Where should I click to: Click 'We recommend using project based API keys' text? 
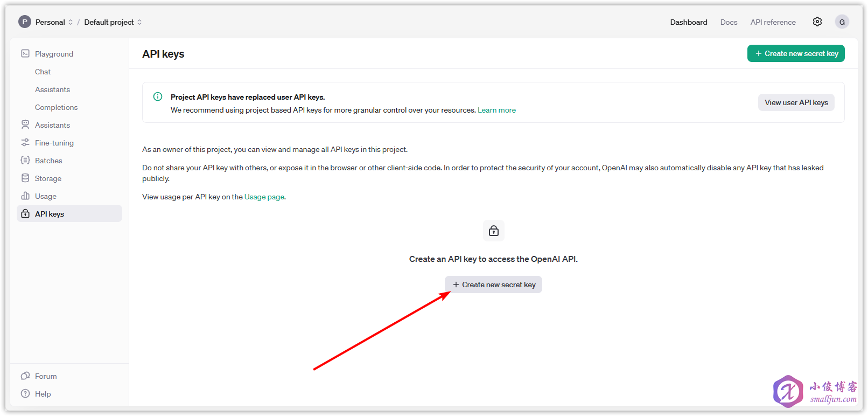click(x=323, y=110)
